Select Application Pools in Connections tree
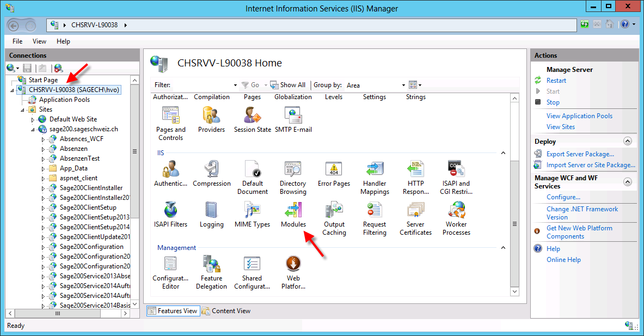 click(64, 100)
